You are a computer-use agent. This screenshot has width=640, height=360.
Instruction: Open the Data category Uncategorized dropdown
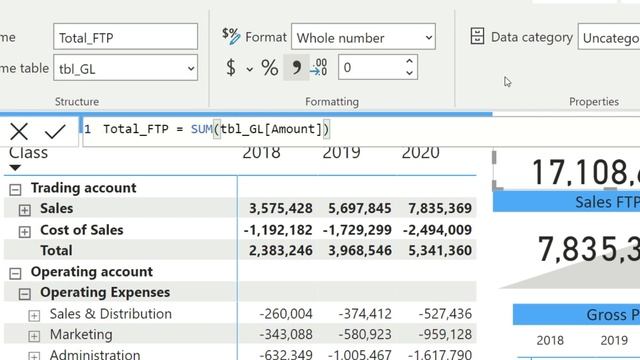coord(609,37)
